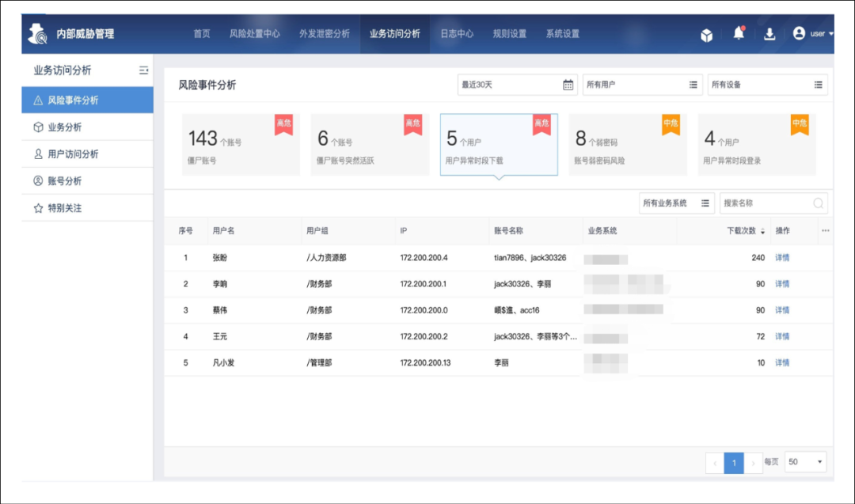The image size is (855, 504).
Task: Click the notification bell icon
Action: 739,33
